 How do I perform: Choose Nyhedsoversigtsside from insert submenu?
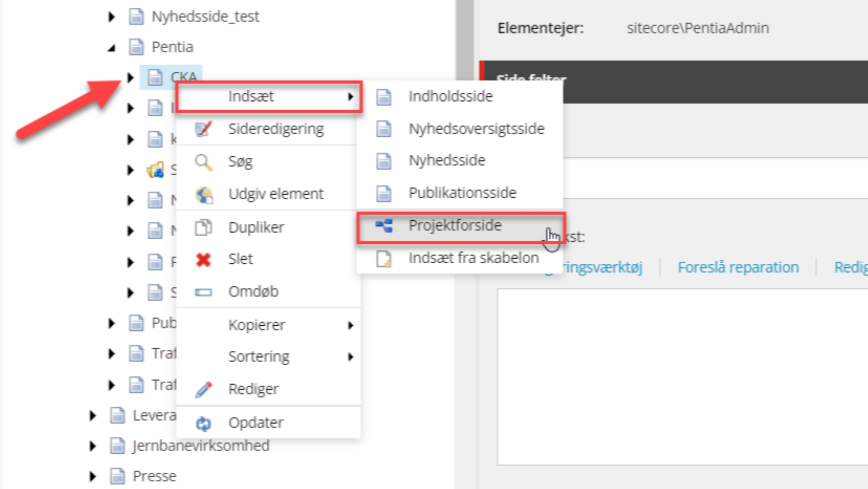click(x=476, y=129)
